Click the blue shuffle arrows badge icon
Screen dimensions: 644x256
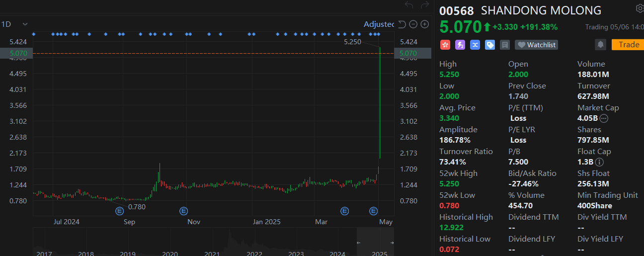pyautogui.click(x=475, y=45)
